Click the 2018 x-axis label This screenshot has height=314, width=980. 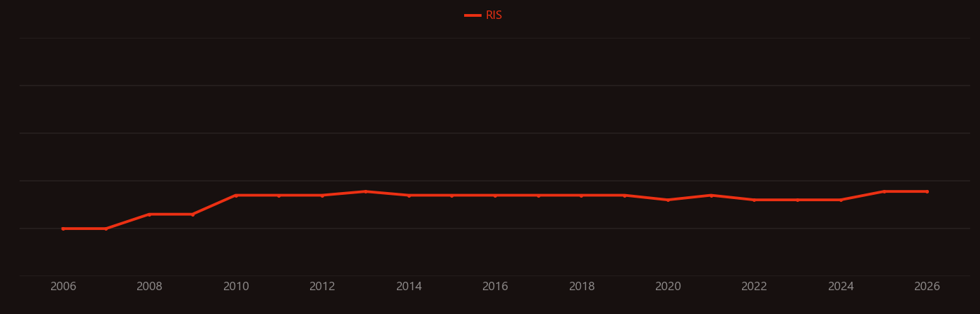pos(582,287)
